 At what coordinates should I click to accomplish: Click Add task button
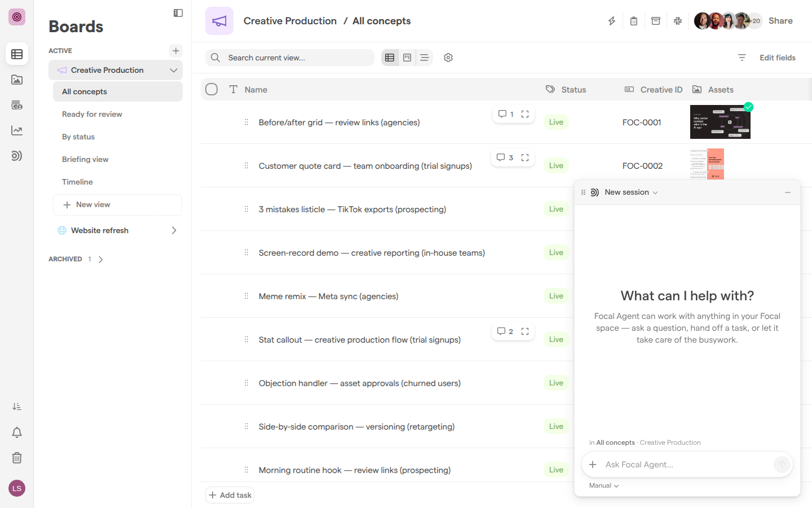point(230,495)
